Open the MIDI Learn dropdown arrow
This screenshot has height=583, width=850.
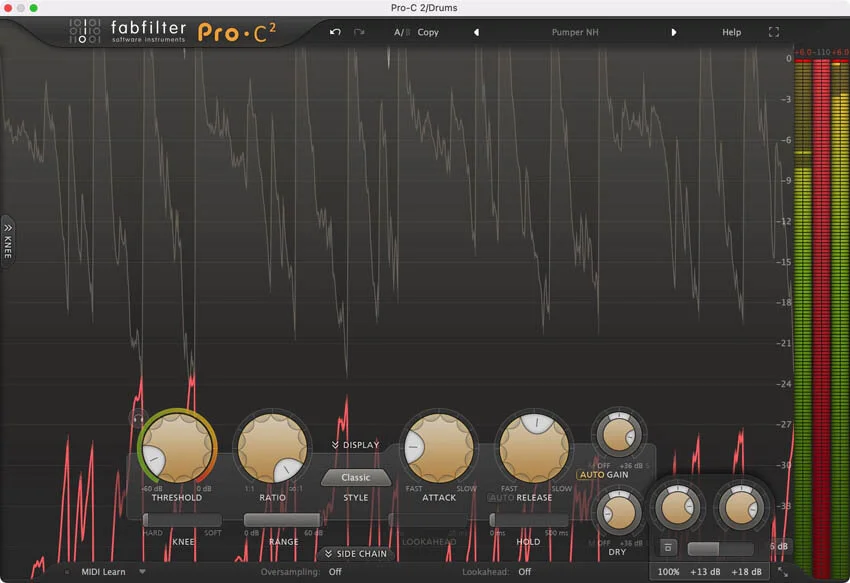click(x=142, y=571)
